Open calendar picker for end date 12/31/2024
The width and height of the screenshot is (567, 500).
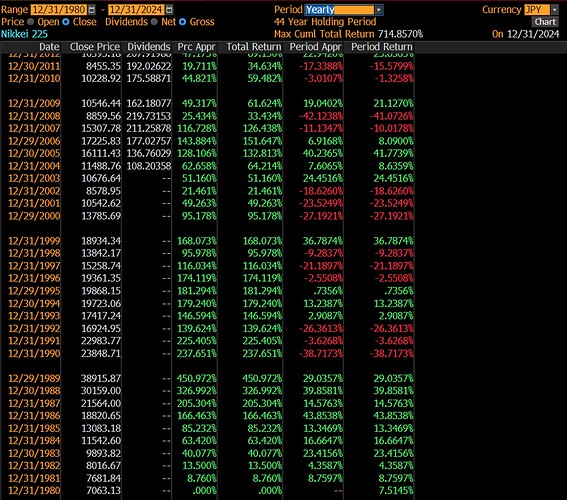tap(169, 9)
